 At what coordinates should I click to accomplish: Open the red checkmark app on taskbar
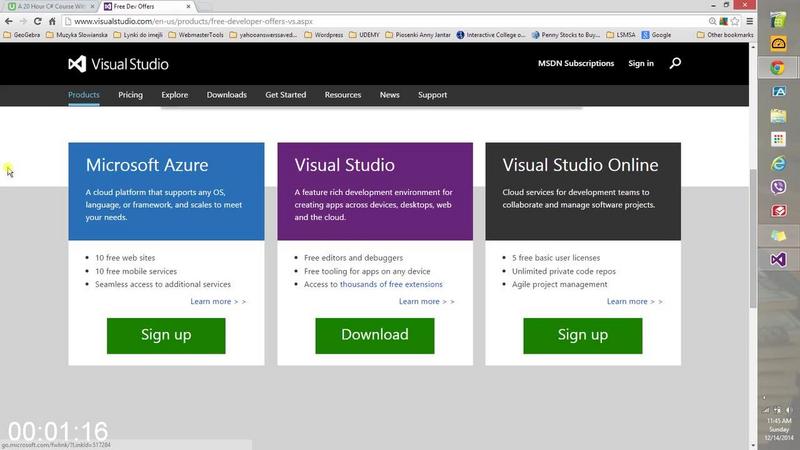point(778,211)
